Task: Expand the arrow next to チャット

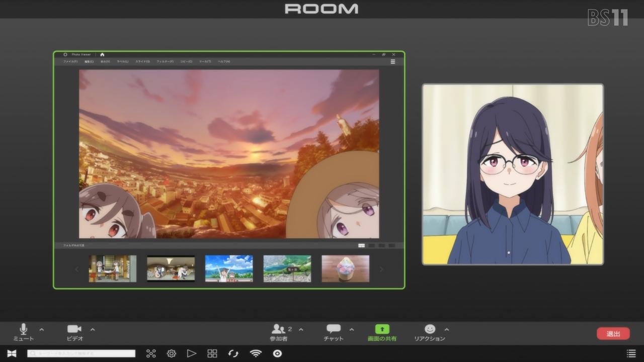Action: [x=351, y=330]
